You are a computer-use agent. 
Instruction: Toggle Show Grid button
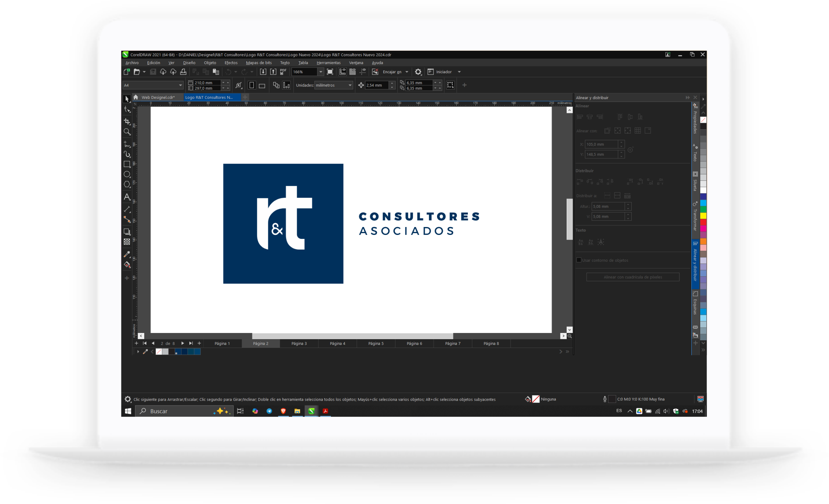[352, 72]
